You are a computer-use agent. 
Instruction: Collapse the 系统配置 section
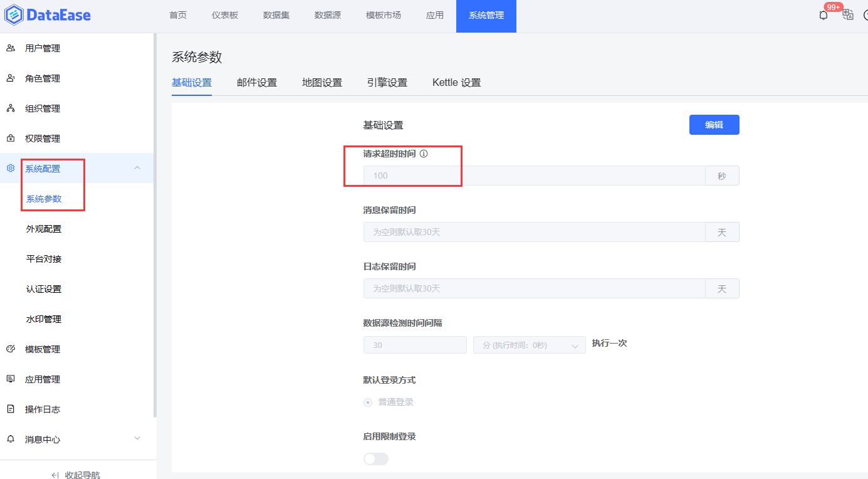(x=137, y=167)
